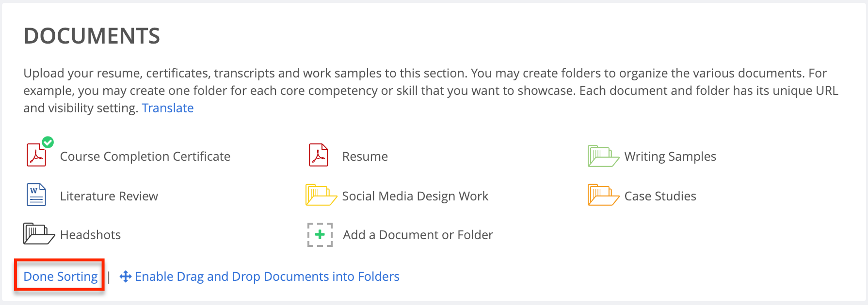868x305 pixels.
Task: Click the drag and drop move arrows icon
Action: coord(126,276)
